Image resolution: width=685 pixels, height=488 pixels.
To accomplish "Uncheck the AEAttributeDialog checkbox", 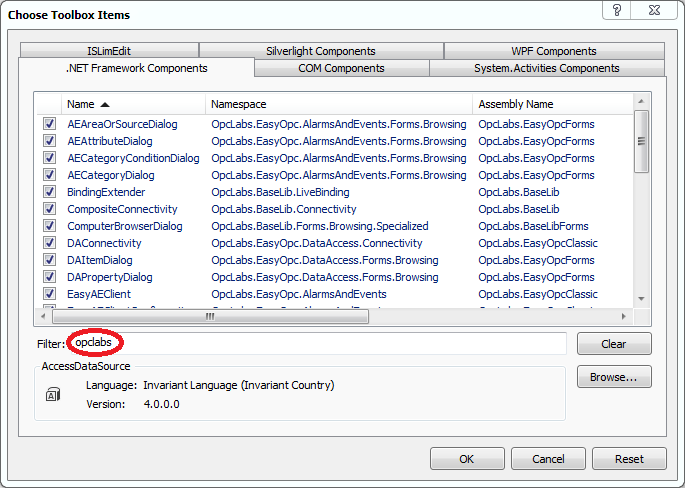I will 49,141.
